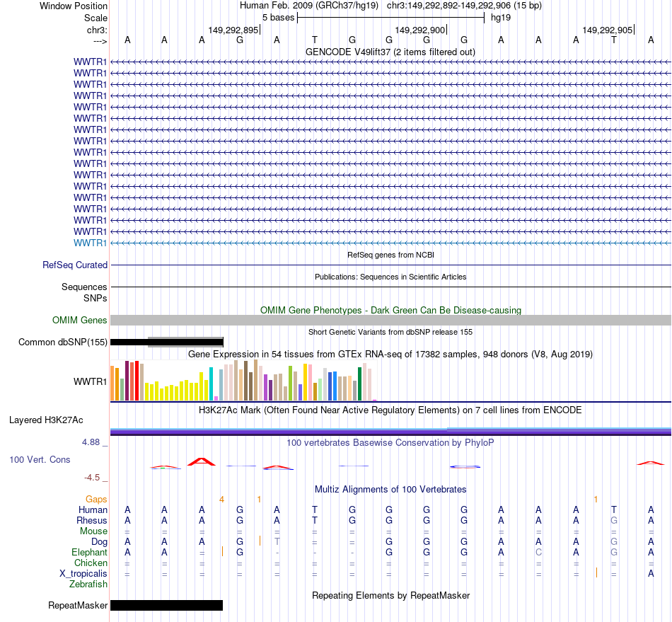The width and height of the screenshot is (672, 622).
Task: Select the Chicken alignment row label
Action: click(91, 563)
